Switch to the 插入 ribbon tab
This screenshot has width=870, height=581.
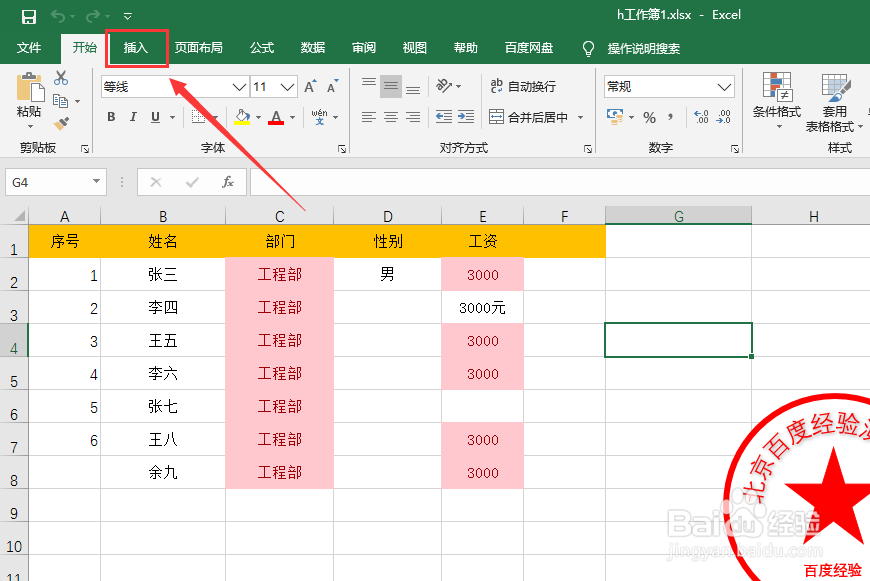pos(137,47)
